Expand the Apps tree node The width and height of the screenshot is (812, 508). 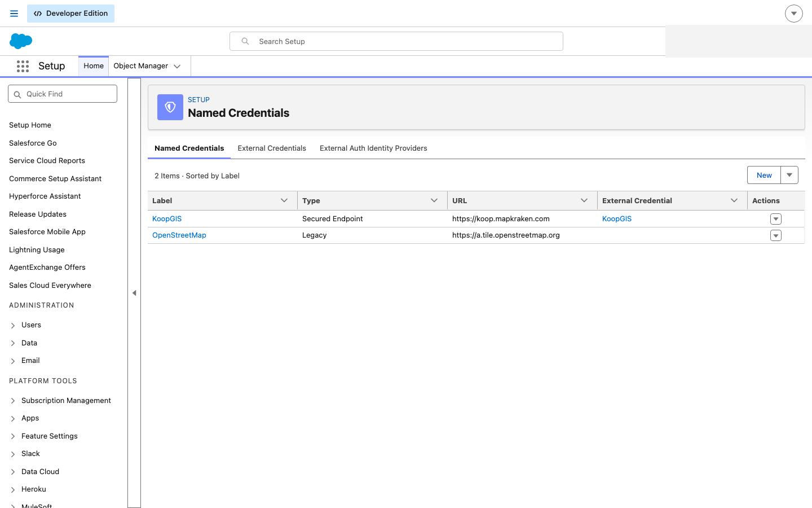point(13,418)
